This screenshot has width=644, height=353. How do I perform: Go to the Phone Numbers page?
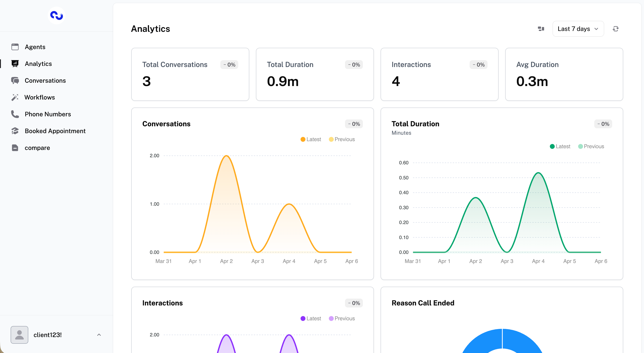tap(48, 114)
